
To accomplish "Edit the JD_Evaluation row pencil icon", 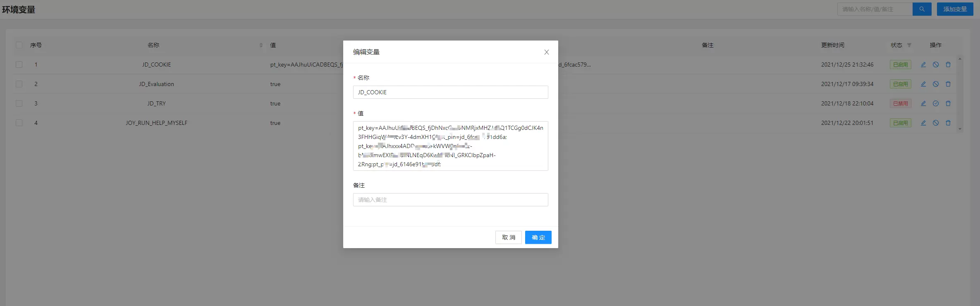I will pos(923,84).
